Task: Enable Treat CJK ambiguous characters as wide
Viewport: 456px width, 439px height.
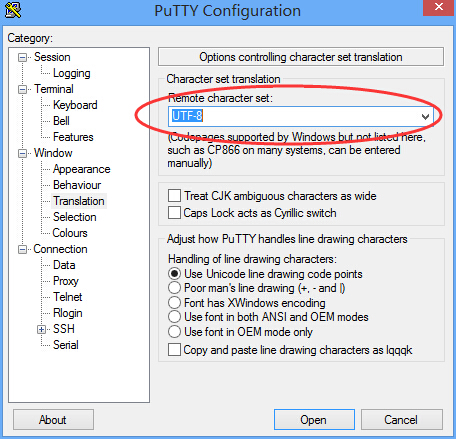Action: [175, 196]
